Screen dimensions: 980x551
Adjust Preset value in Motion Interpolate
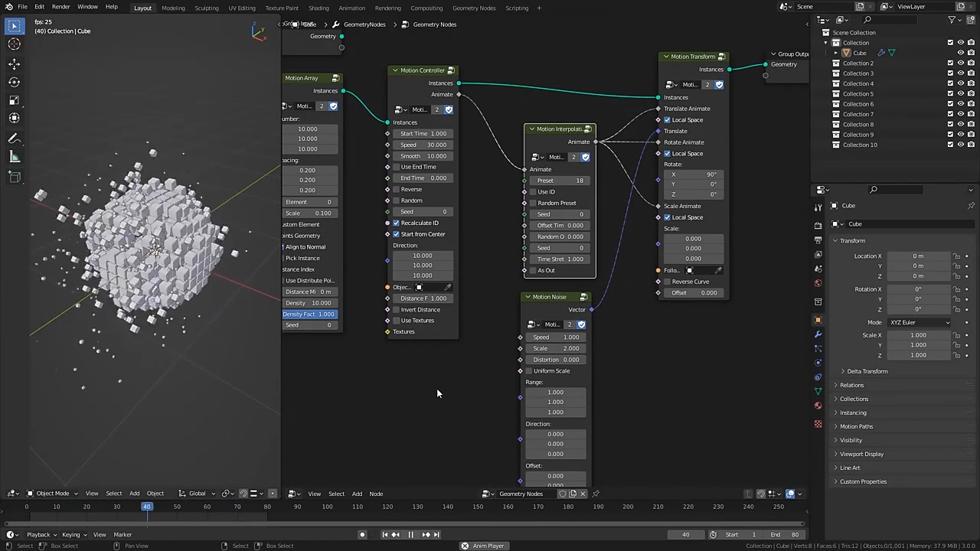coord(560,181)
